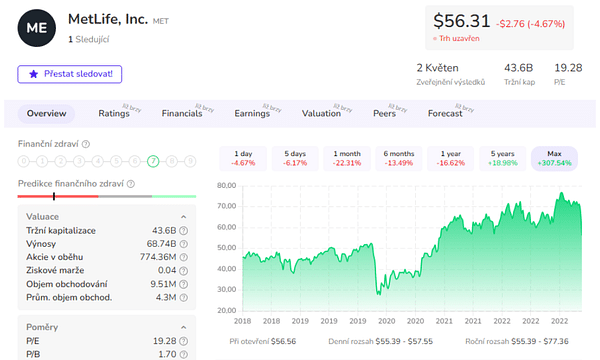The height and width of the screenshot is (360, 600).
Task: Select the Max range button
Action: coord(554,158)
